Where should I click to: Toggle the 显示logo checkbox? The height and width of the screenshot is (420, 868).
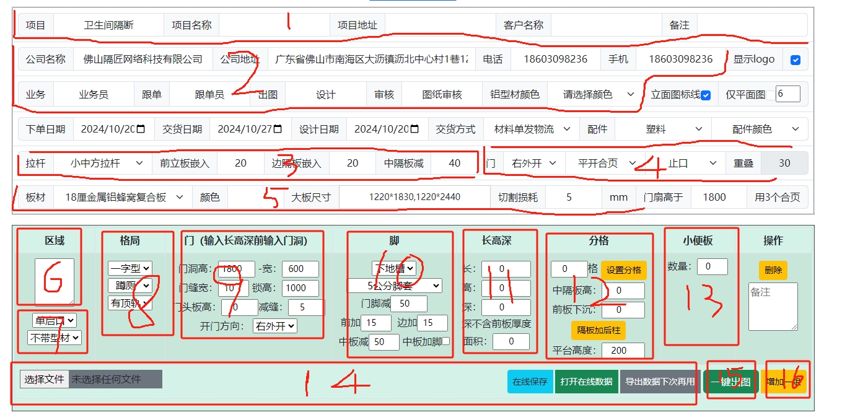(x=796, y=60)
